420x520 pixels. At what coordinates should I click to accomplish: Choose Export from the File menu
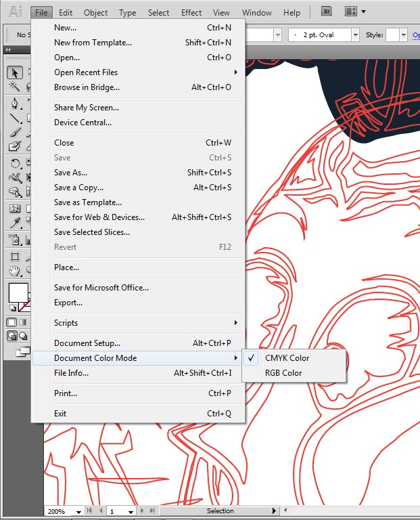(68, 303)
